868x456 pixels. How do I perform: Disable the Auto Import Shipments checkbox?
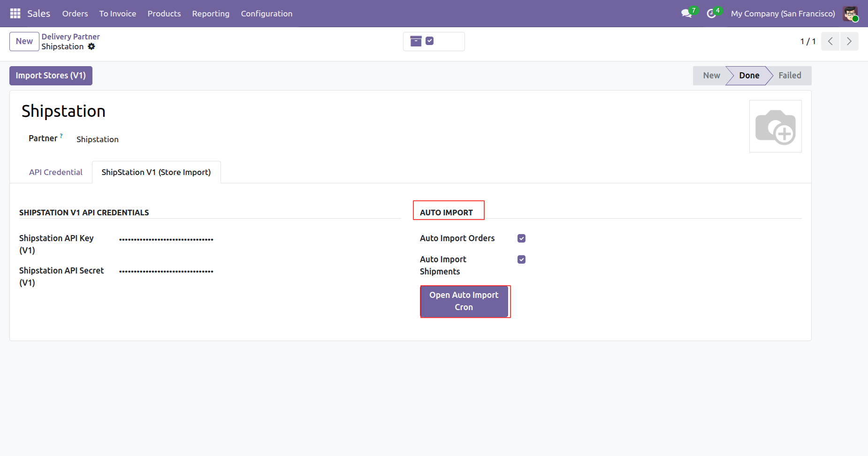(x=521, y=259)
